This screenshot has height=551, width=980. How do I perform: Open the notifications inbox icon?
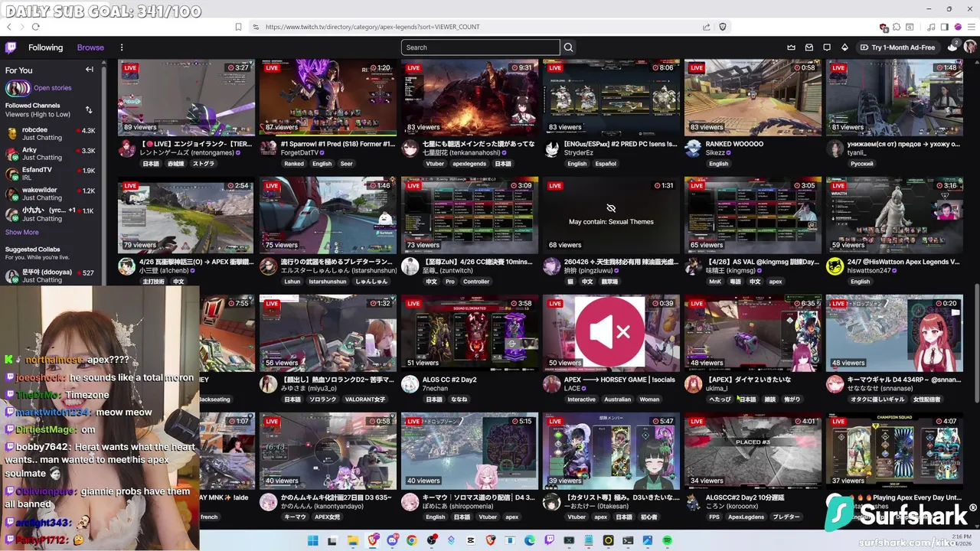pyautogui.click(x=809, y=47)
